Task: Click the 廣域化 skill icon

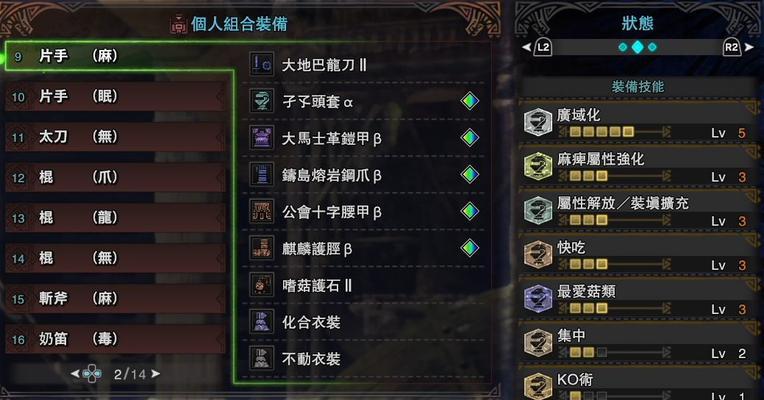Action: [x=538, y=122]
